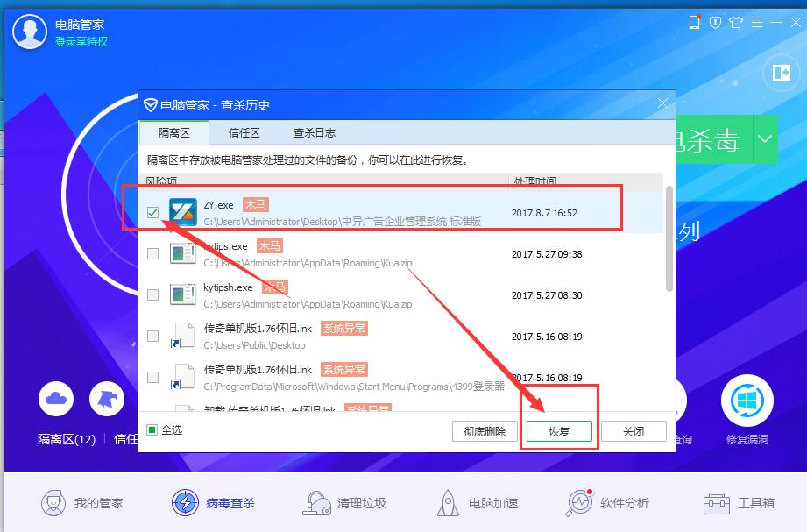Viewport: 807px width, 532px height.
Task: Open the cloud icon on main window
Action: [x=56, y=399]
